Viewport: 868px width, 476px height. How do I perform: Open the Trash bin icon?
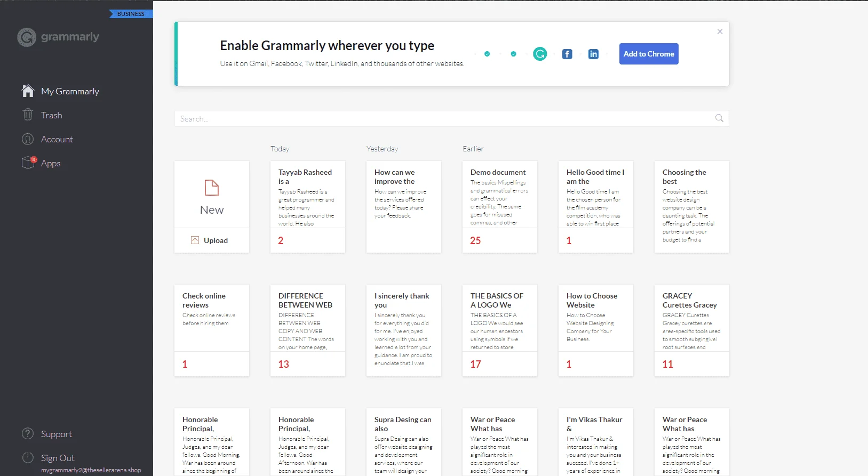click(x=28, y=115)
